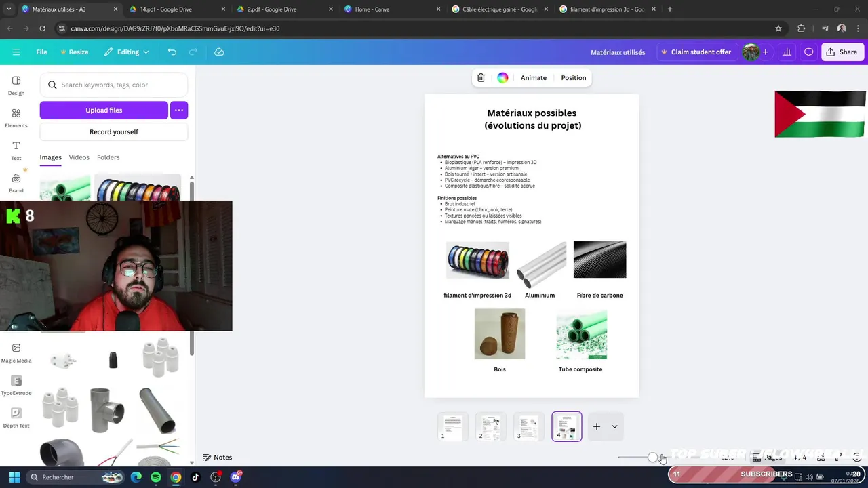868x488 pixels.
Task: Click the Chrome address bar URL
Action: click(x=175, y=28)
